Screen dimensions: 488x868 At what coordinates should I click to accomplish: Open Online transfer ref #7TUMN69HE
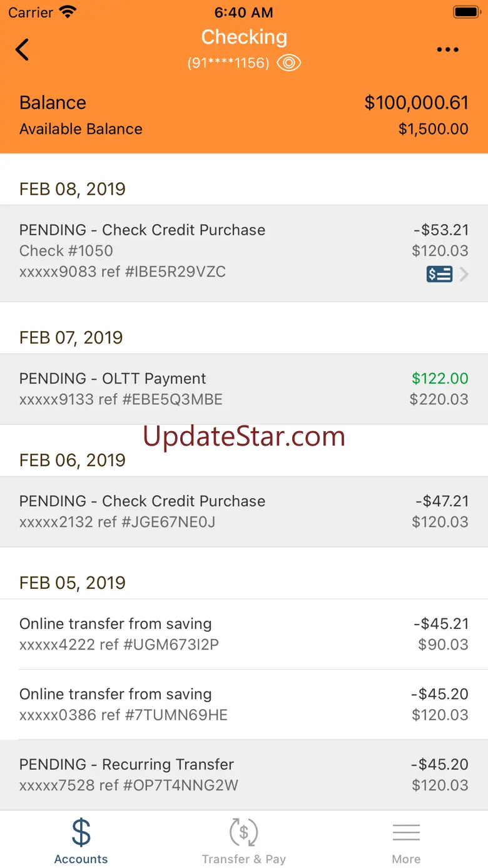click(244, 704)
